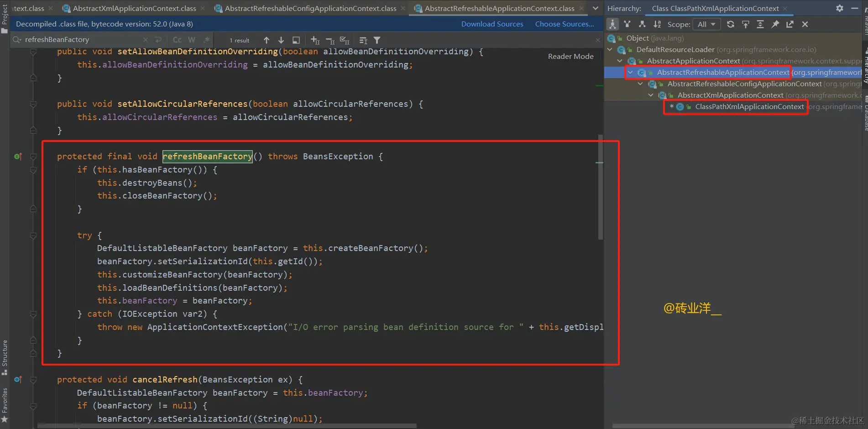This screenshot has width=868, height=429.
Task: Close the search bar
Action: (x=597, y=40)
